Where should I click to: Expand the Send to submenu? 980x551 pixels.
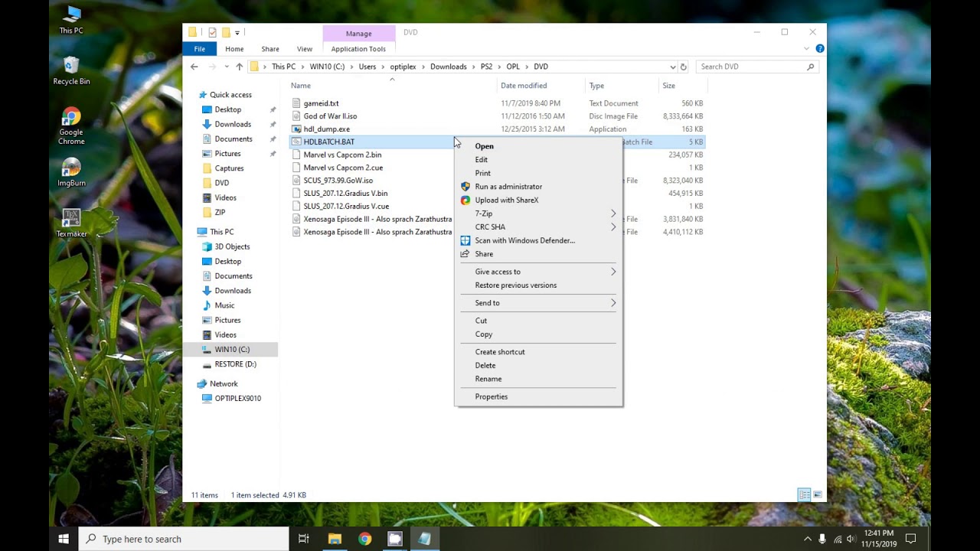click(538, 303)
